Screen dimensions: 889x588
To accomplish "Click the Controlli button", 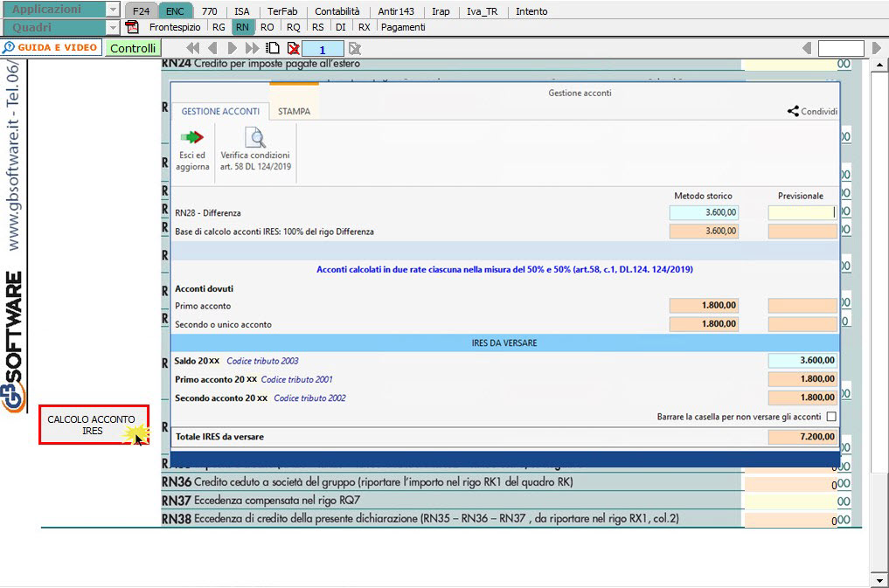I will [133, 49].
